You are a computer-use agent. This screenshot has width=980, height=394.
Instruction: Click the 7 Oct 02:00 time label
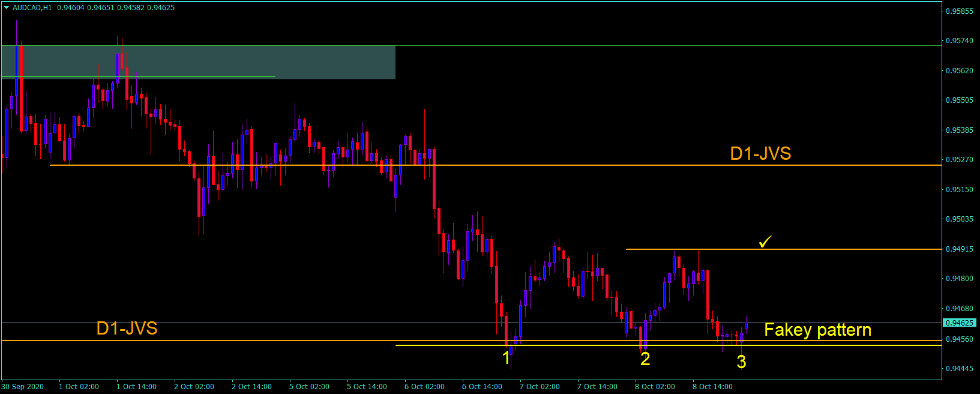coord(540,387)
